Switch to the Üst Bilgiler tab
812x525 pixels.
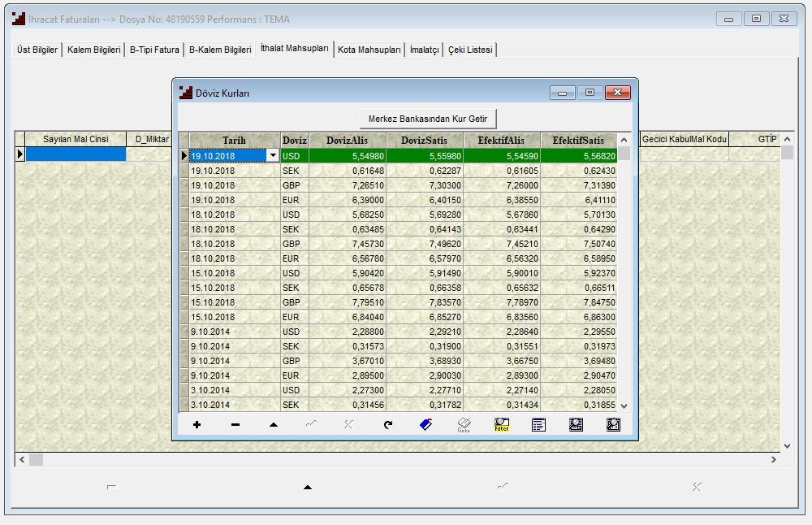(37, 50)
